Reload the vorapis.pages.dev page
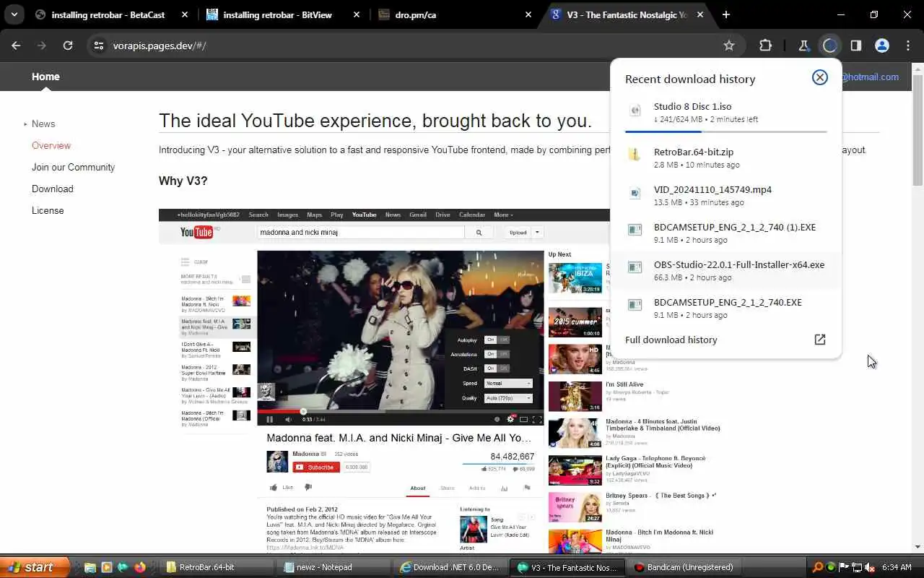Viewport: 924px width, 578px height. coord(68,46)
